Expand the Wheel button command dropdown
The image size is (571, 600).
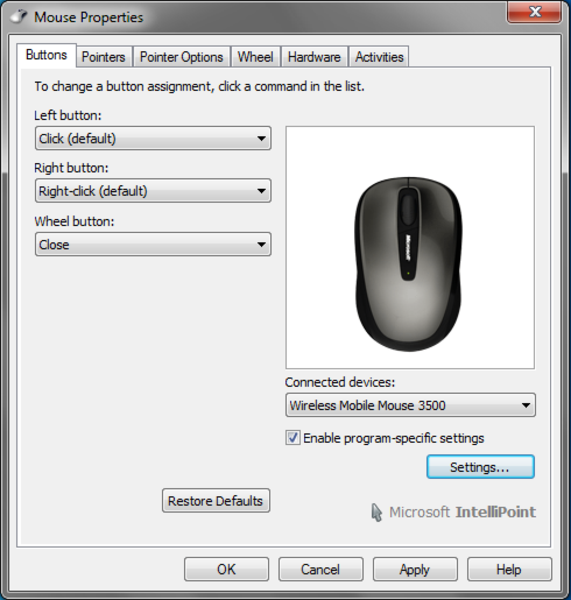[153, 244]
